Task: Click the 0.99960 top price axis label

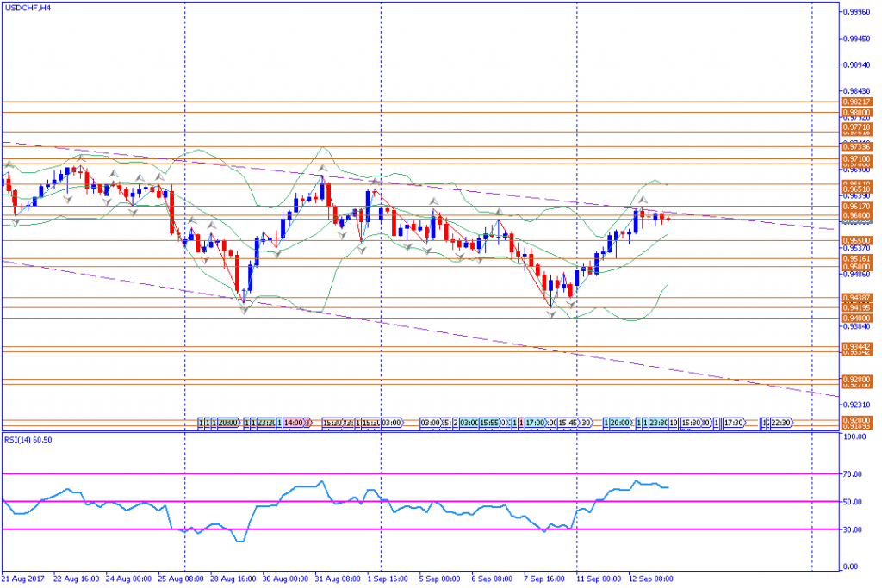Action: coord(856,12)
